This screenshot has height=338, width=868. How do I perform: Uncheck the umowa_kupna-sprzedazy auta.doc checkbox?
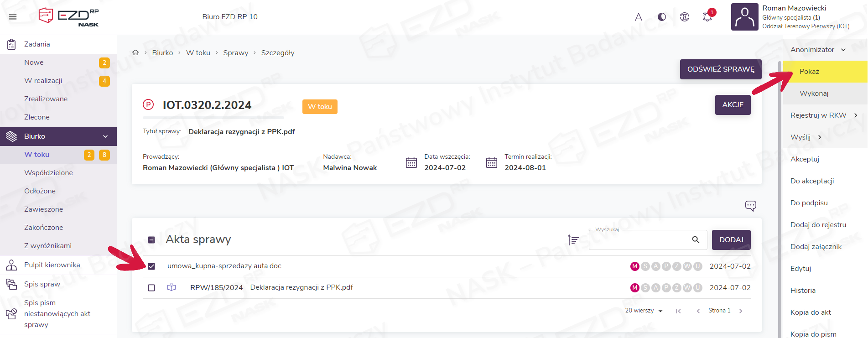(x=151, y=266)
